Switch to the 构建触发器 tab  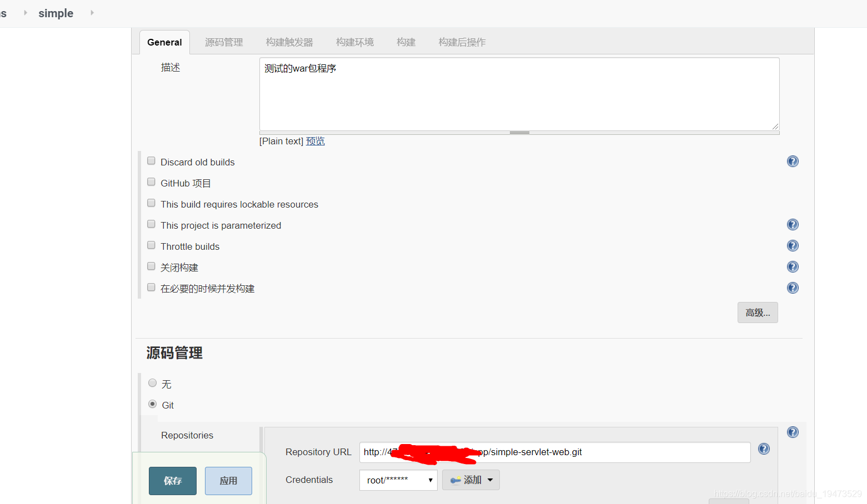pos(289,42)
